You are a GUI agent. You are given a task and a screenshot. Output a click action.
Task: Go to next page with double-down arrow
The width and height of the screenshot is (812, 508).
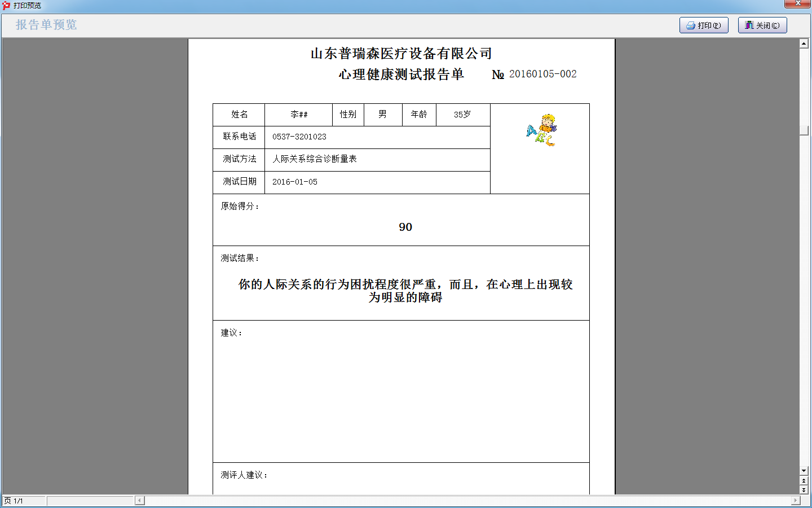coord(804,490)
